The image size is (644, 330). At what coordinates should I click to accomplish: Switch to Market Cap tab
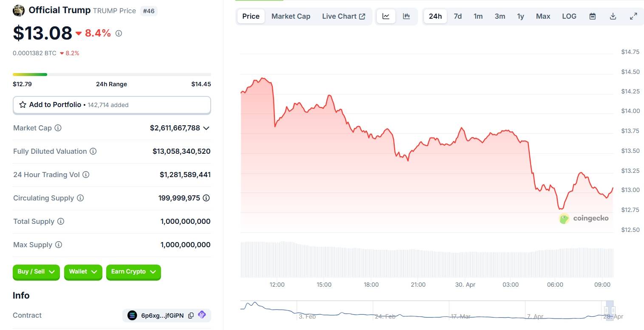coord(291,16)
